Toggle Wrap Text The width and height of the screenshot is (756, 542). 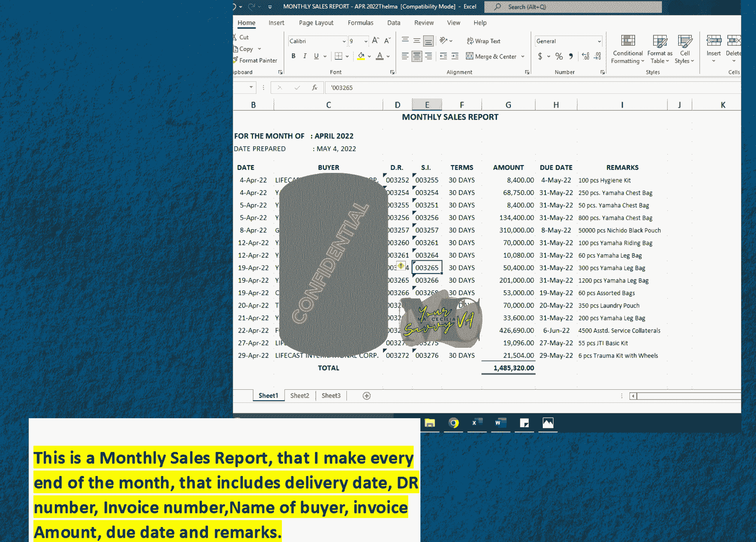tap(483, 41)
